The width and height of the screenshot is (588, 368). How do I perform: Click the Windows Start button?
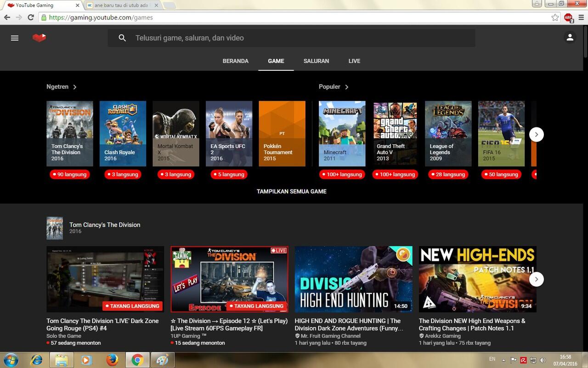click(11, 360)
